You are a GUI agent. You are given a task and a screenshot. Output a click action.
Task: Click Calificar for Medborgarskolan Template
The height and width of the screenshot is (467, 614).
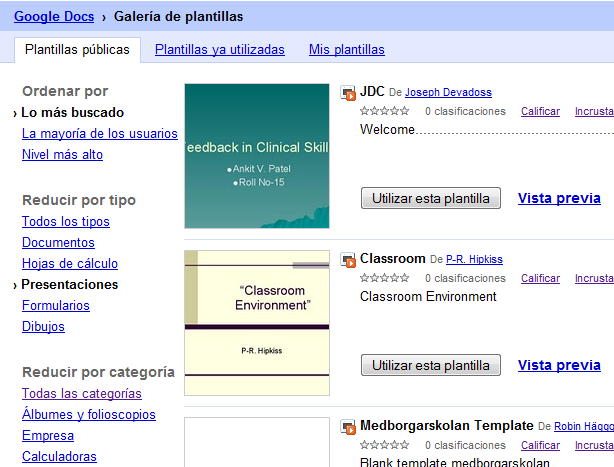tap(540, 445)
